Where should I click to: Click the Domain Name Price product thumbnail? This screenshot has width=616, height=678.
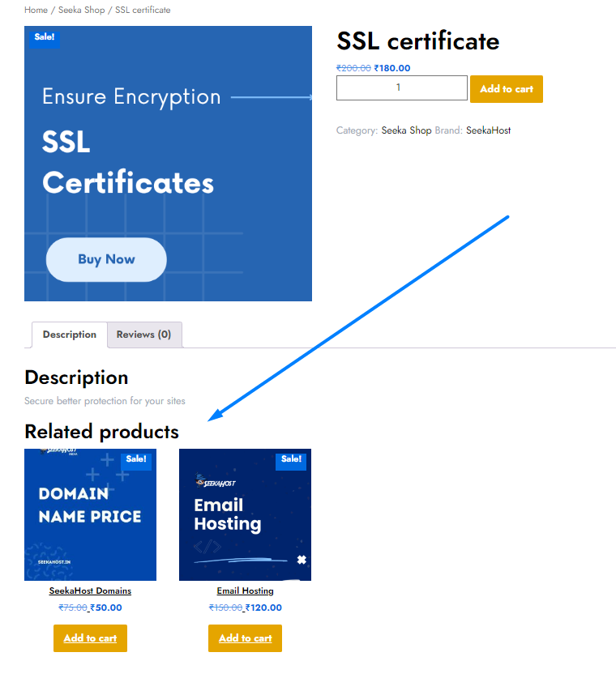[x=90, y=514]
